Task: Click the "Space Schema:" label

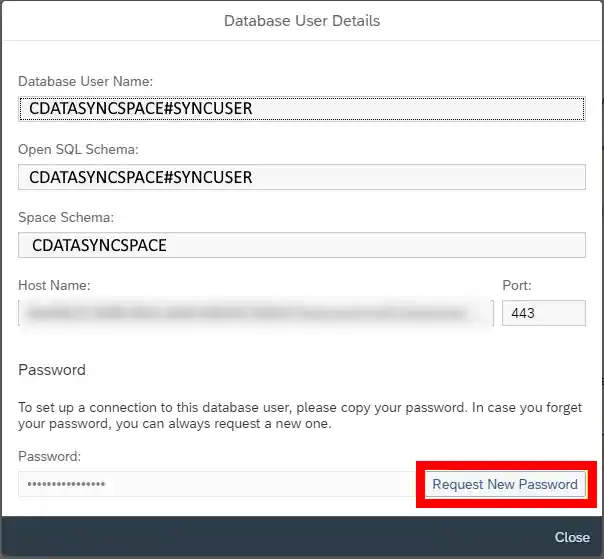Action: tap(66, 217)
